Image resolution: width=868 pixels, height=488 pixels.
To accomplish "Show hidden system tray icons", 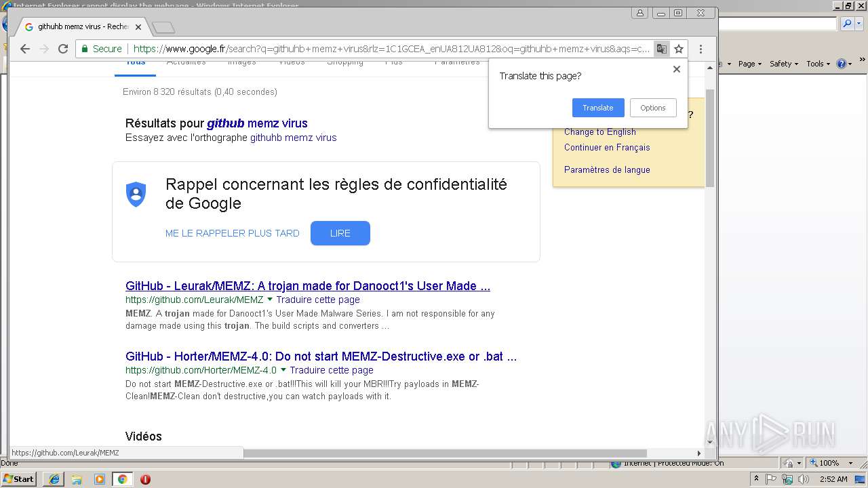I will 756,479.
